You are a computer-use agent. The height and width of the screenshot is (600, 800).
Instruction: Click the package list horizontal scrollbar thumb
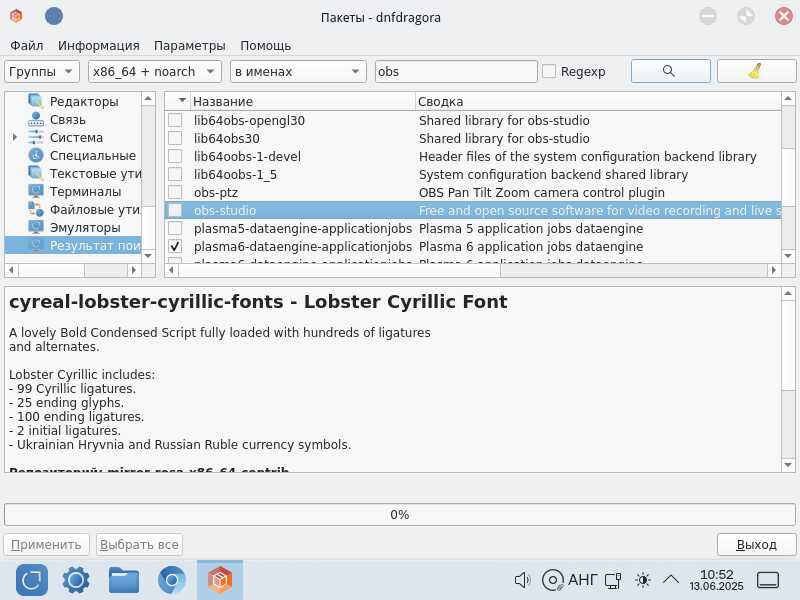339,270
